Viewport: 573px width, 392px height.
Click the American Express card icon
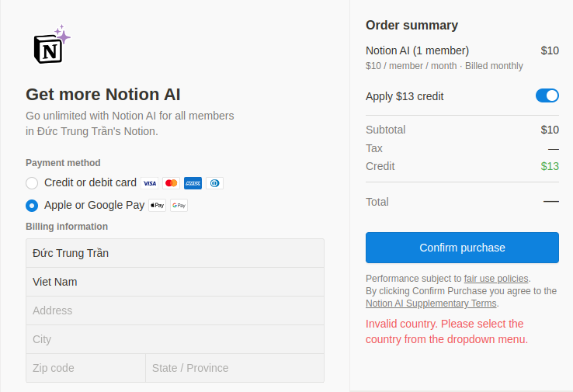pyautogui.click(x=193, y=183)
